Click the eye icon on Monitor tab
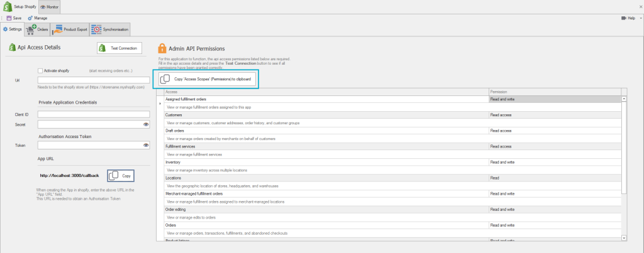Viewport: 644px width, 253px height. (43, 7)
